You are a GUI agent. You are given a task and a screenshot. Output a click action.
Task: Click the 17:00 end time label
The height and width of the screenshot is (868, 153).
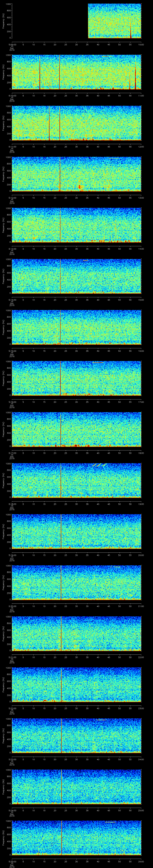pos(141,402)
